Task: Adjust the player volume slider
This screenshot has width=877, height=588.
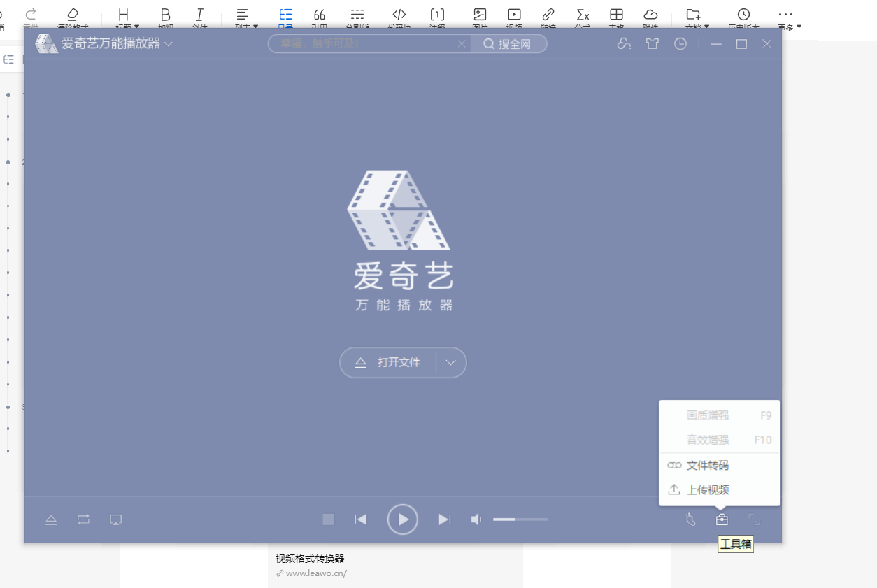Action: point(520,519)
